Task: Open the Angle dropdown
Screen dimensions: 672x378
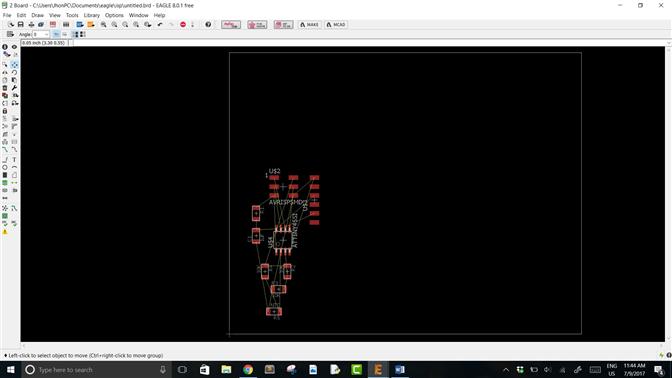Action: coord(41,34)
